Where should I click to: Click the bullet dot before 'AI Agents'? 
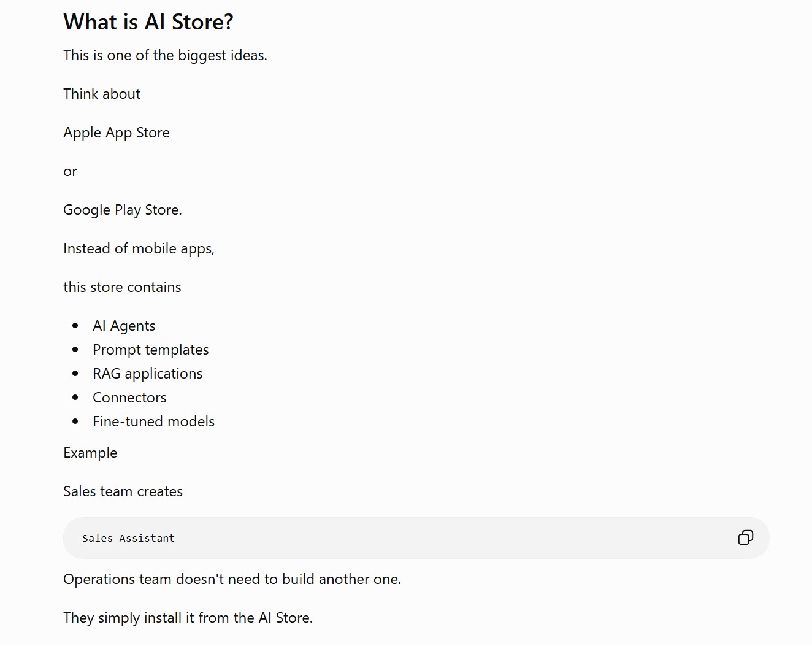coord(75,326)
